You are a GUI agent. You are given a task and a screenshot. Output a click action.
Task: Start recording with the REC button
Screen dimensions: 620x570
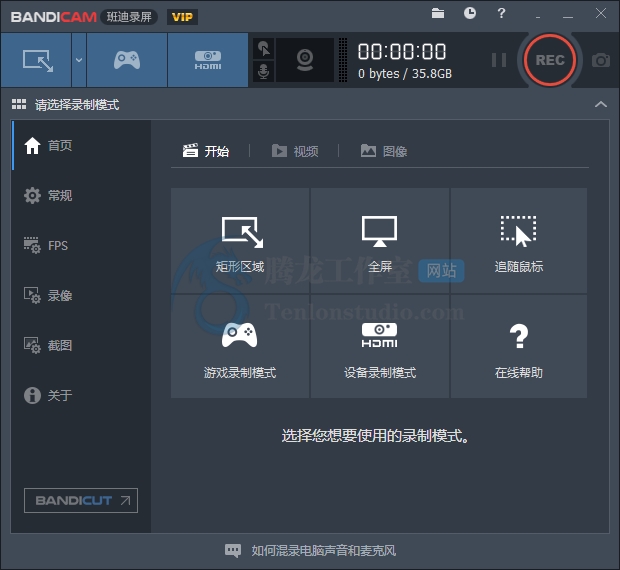[x=550, y=60]
